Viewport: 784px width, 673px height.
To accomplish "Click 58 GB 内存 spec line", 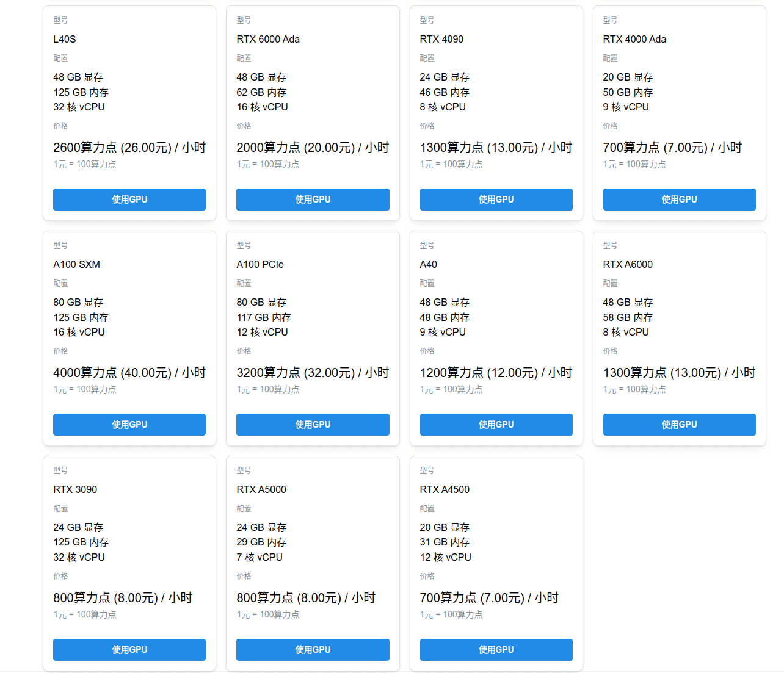I will (x=628, y=317).
